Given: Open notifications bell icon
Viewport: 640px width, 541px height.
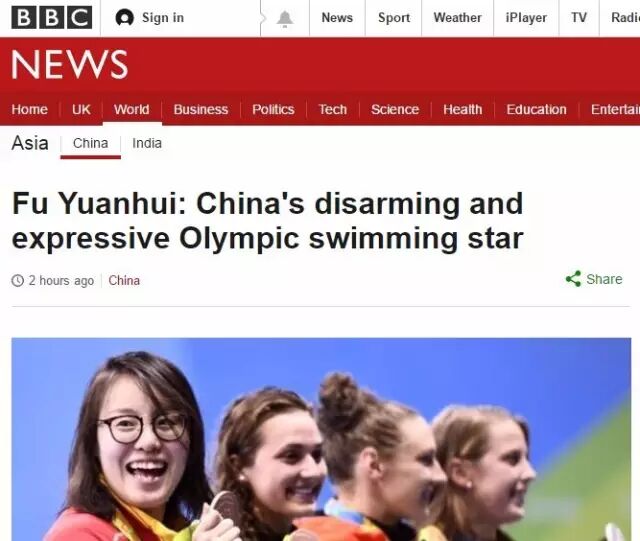Looking at the screenshot, I should click(285, 18).
